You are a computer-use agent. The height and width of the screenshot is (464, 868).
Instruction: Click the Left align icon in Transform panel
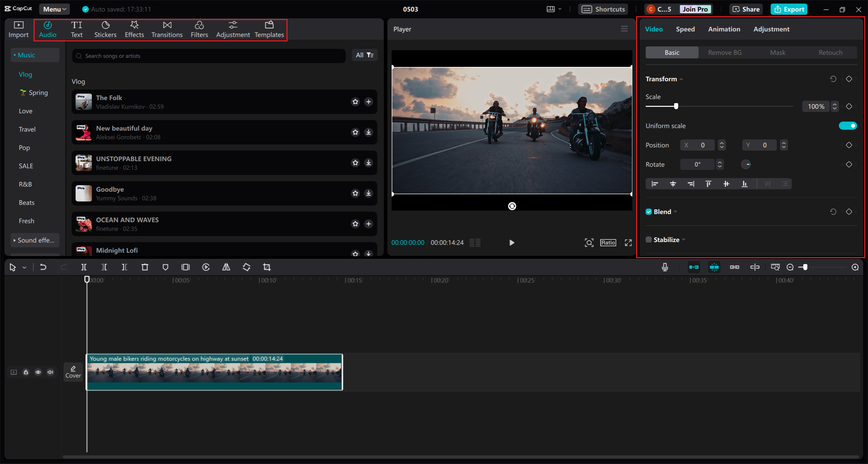tap(655, 183)
